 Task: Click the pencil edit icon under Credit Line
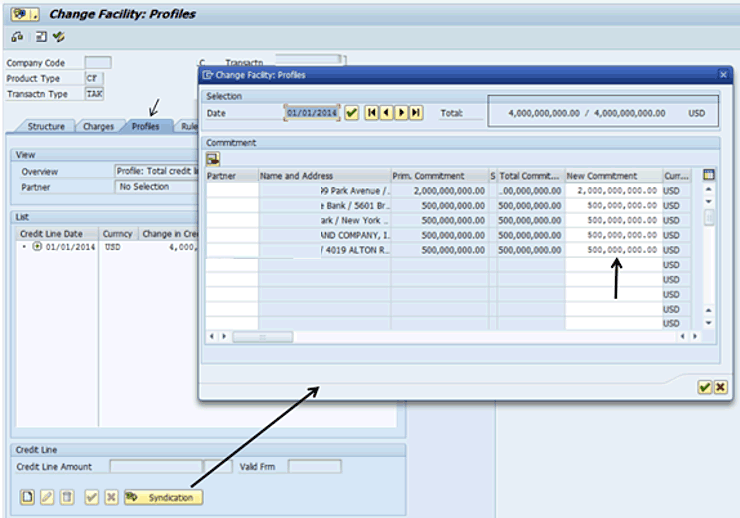coord(47,497)
